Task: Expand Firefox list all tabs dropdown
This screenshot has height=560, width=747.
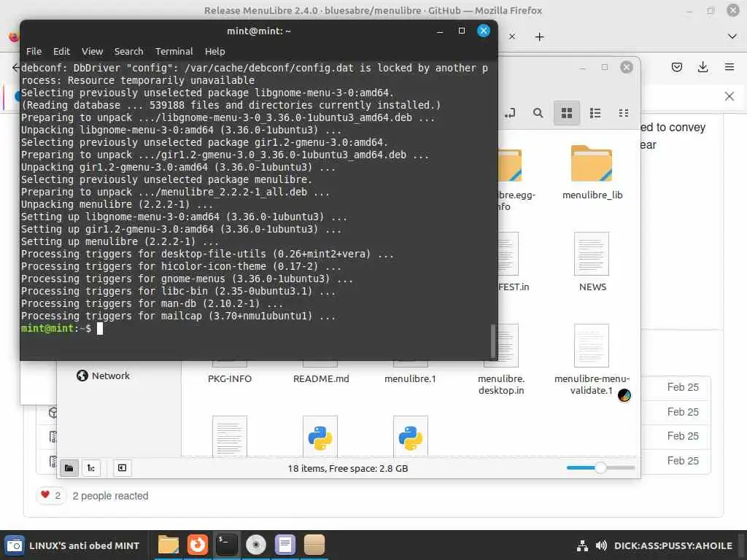Action: [x=732, y=36]
